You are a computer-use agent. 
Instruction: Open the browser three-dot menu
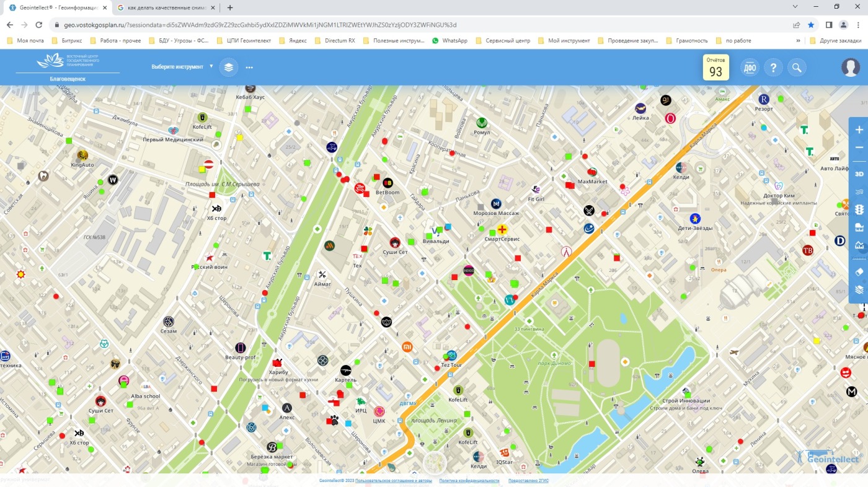(858, 25)
